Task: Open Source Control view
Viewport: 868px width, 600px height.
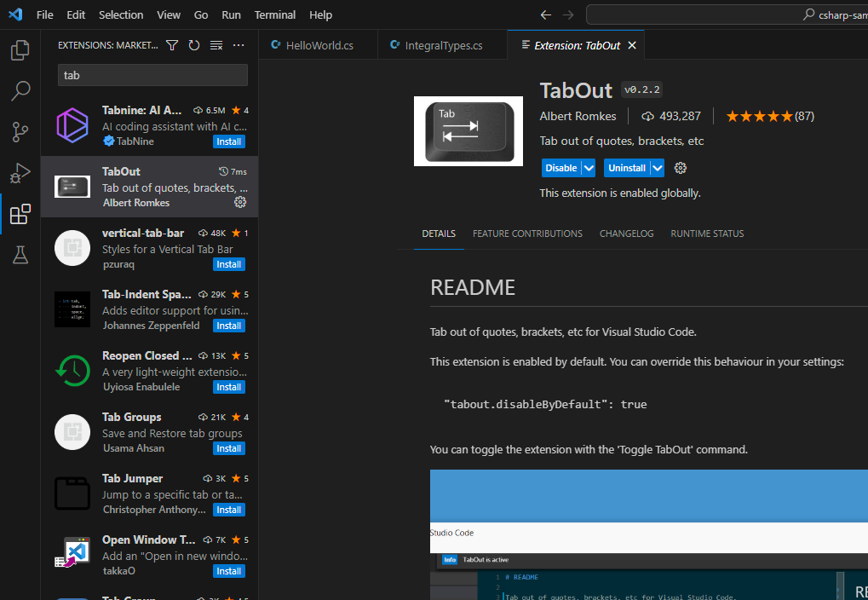Action: pos(20,132)
